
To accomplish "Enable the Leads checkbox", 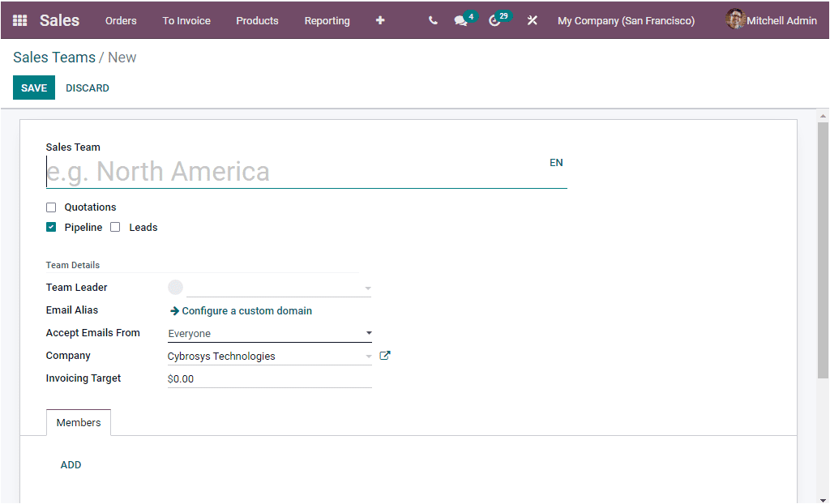I will pyautogui.click(x=116, y=227).
